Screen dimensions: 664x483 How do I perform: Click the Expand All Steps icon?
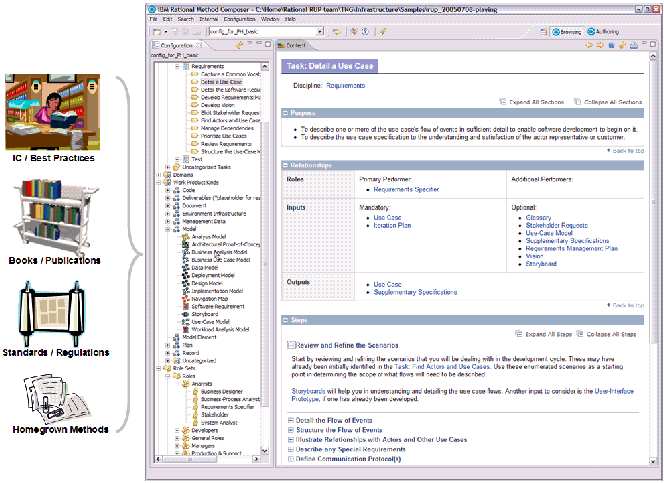point(518,334)
